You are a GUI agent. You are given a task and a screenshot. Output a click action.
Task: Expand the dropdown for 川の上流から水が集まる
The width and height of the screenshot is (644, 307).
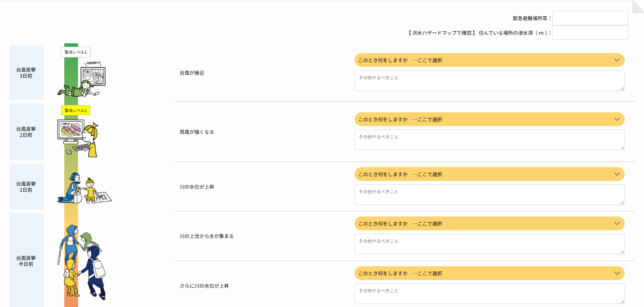[x=489, y=223]
